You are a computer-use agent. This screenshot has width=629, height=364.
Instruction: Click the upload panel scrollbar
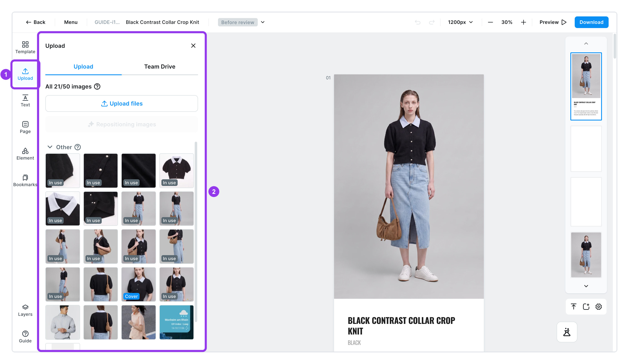click(196, 232)
